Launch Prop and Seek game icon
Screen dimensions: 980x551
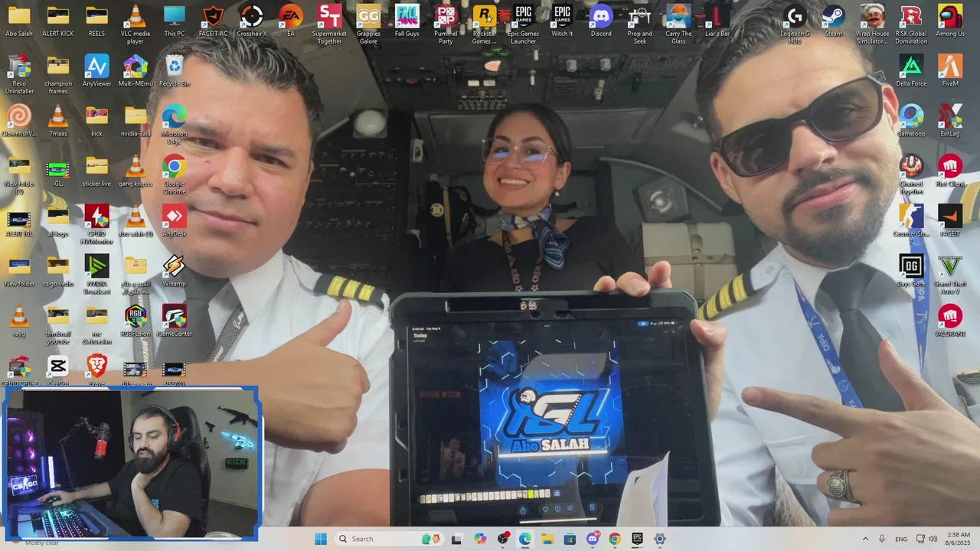point(640,23)
